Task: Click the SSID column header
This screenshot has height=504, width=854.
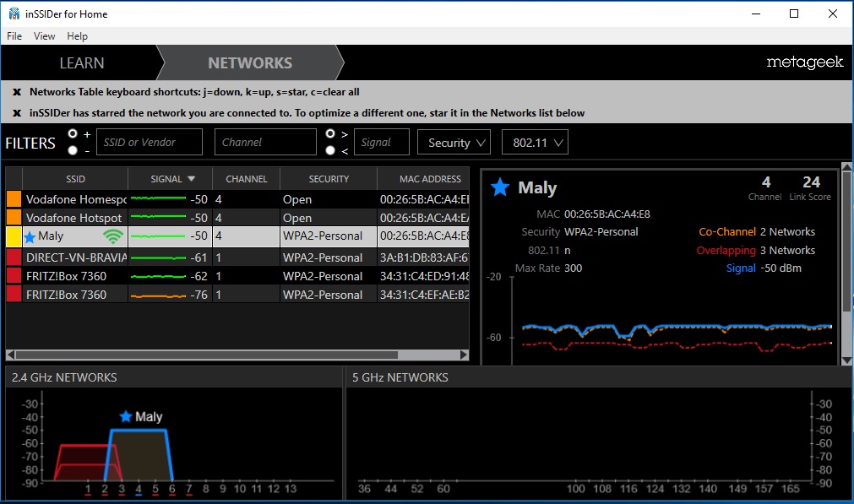Action: coord(75,178)
